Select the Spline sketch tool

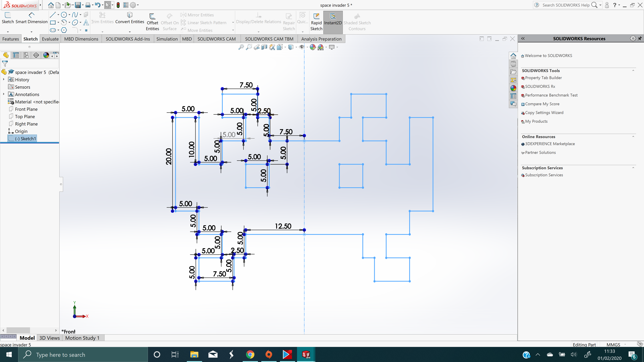[75, 15]
